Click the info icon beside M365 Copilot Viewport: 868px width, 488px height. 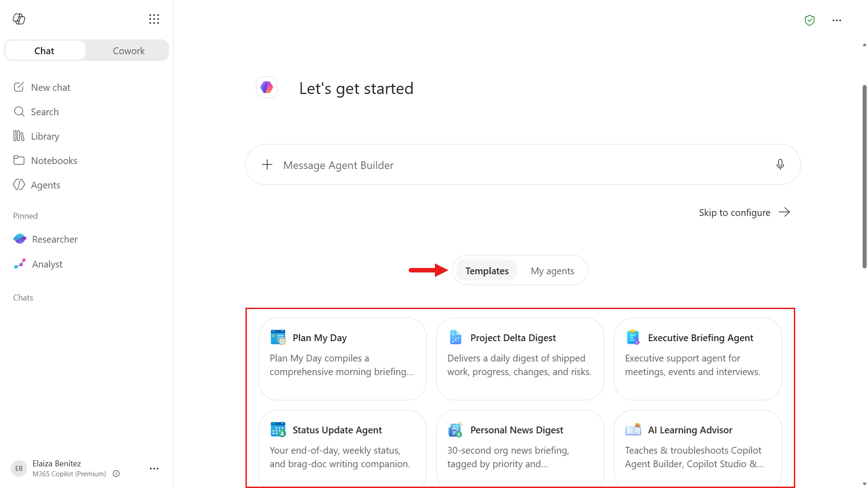pos(116,474)
